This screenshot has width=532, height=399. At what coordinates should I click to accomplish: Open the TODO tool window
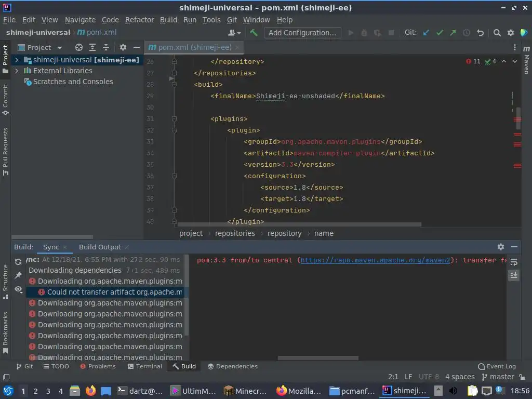[56, 366]
